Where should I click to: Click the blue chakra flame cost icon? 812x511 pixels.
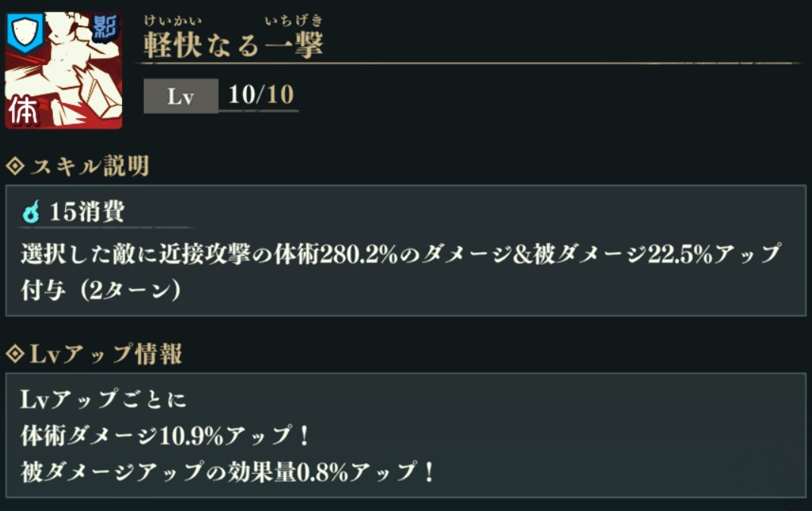coord(31,213)
